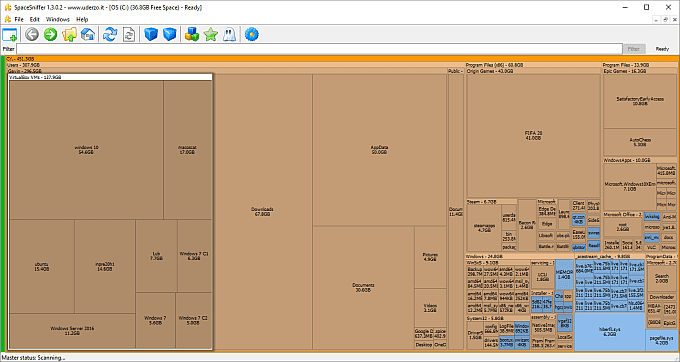This screenshot has height=362, width=680.
Task: Open the Windows menu
Action: [58, 19]
